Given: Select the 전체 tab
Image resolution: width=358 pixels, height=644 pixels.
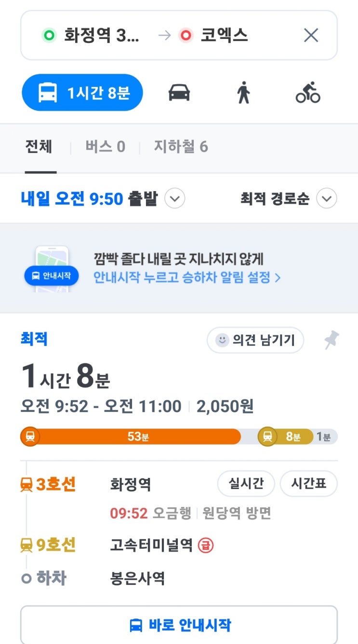Looking at the screenshot, I should (39, 147).
